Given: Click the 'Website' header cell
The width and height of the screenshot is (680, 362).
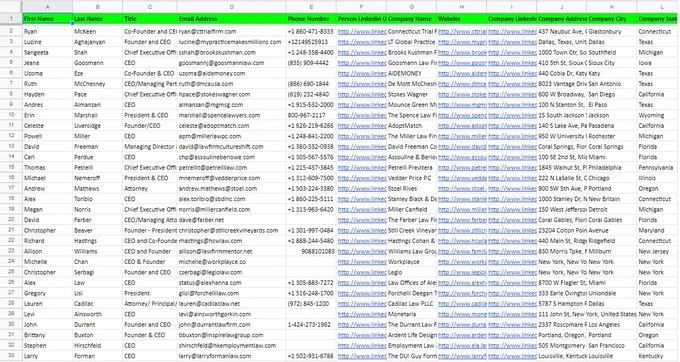Looking at the screenshot, I should click(x=461, y=19).
